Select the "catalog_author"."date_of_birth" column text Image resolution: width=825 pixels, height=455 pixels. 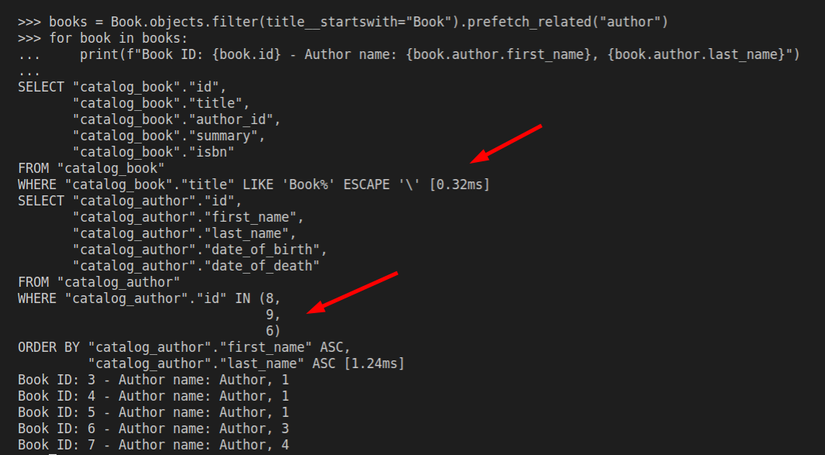(200, 249)
